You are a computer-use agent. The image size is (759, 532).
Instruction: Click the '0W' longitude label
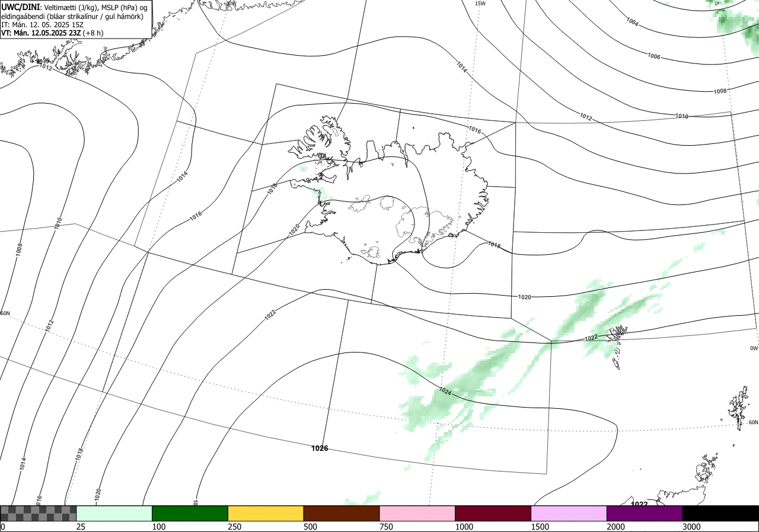[754, 348]
